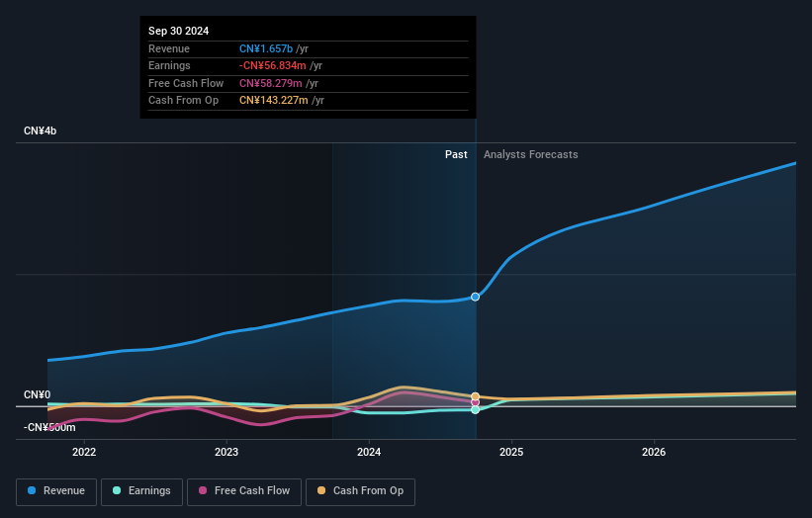Image resolution: width=812 pixels, height=518 pixels.
Task: Toggle the Earnings legend series
Action: (x=141, y=491)
